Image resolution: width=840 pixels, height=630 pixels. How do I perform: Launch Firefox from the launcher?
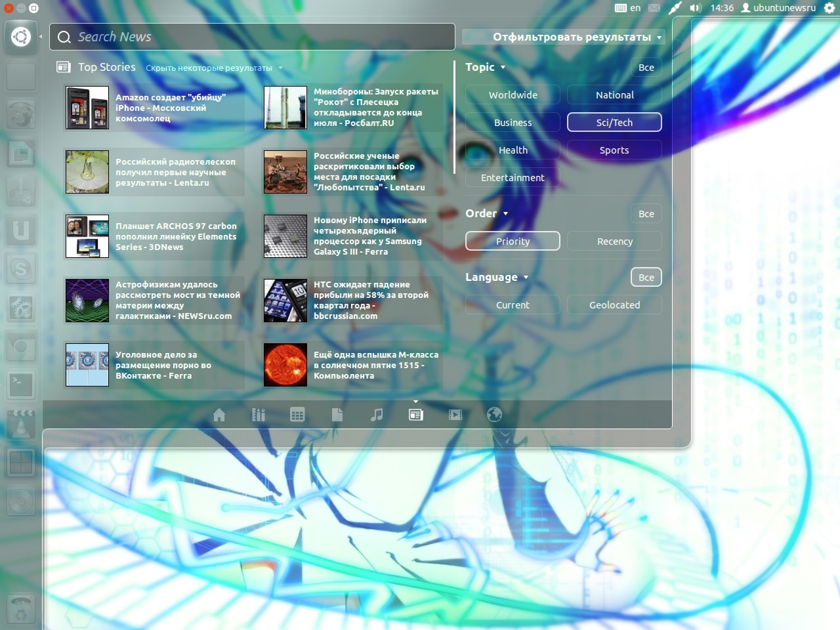(21, 115)
